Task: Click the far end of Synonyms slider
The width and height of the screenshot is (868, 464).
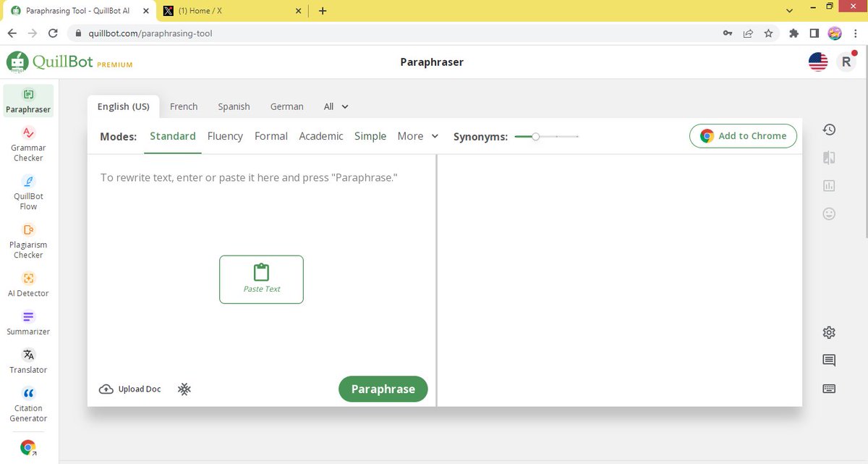Action: [578, 136]
